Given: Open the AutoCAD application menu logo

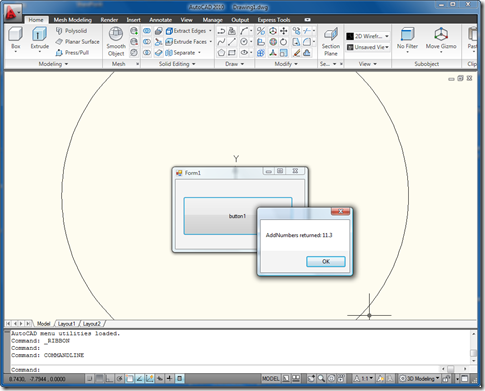Looking at the screenshot, I should (x=13, y=13).
